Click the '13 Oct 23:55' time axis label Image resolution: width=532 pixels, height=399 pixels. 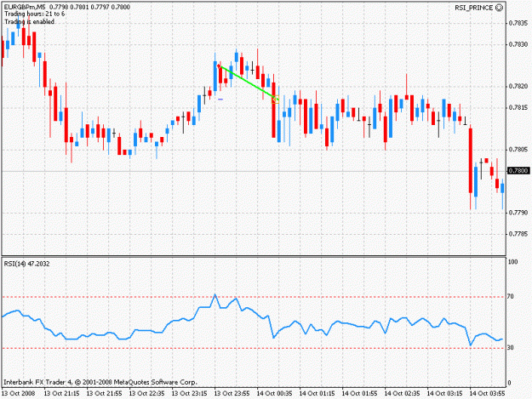tap(232, 394)
